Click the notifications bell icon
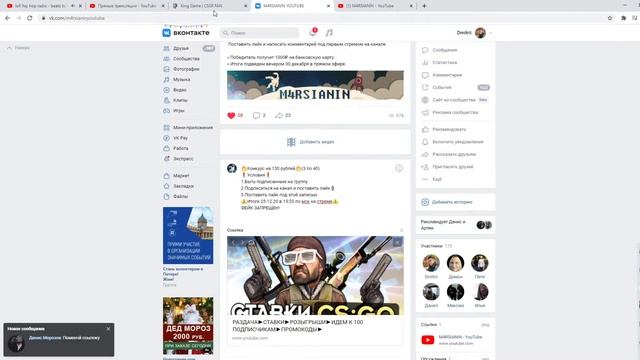The width and height of the screenshot is (640, 360). click(313, 32)
